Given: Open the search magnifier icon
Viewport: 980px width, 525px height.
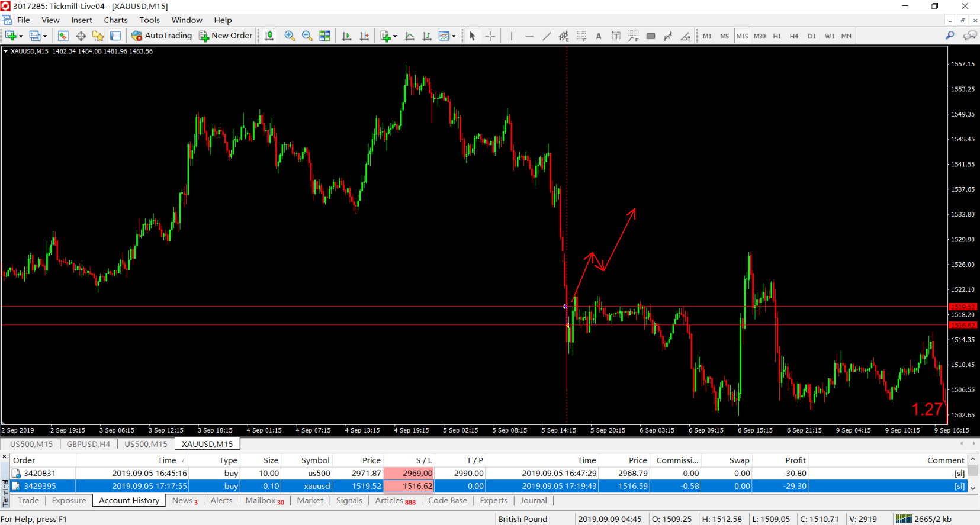Looking at the screenshot, I should pos(950,36).
